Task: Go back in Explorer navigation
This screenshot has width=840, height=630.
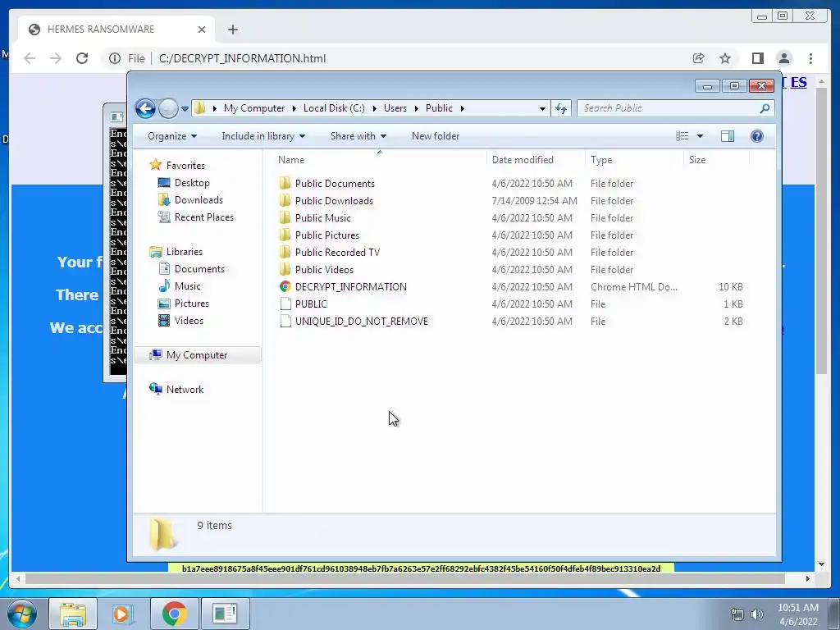Action: pos(144,109)
